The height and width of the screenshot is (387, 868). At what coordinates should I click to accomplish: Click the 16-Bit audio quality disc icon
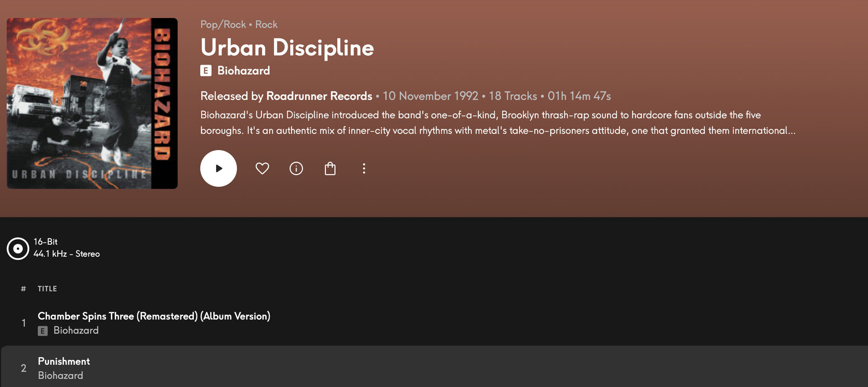click(18, 248)
